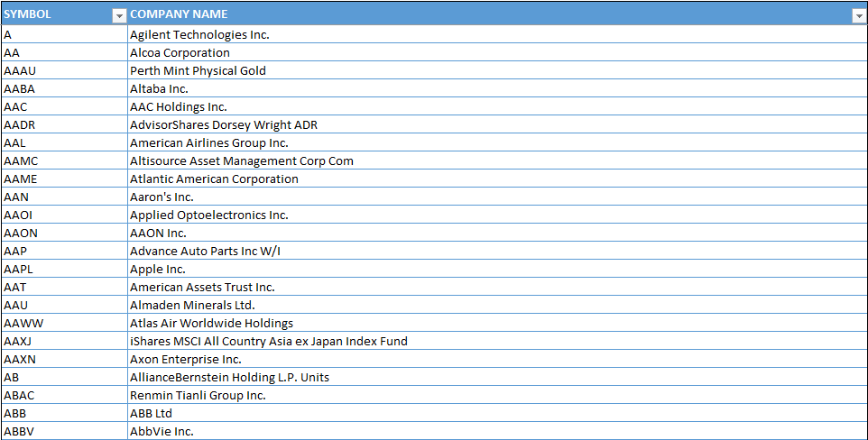Viewport: 868px width, 440px height.
Task: Select the symbol cell 'AAXJ'
Action: pyautogui.click(x=64, y=342)
